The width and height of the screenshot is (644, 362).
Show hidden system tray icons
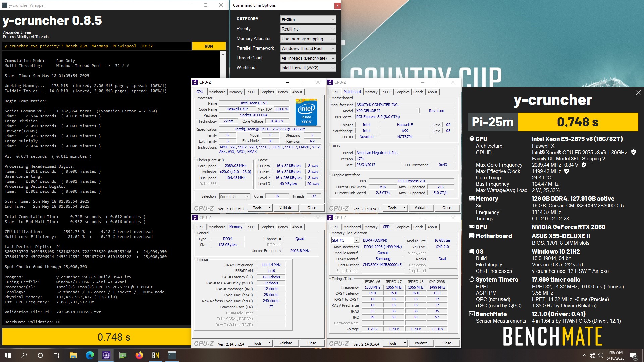pos(584,355)
